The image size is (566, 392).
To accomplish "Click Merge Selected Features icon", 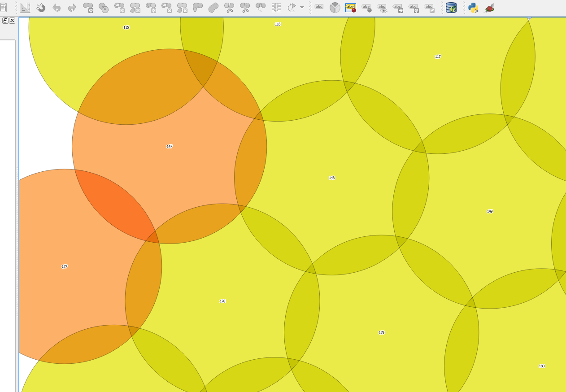I will pos(261,7).
